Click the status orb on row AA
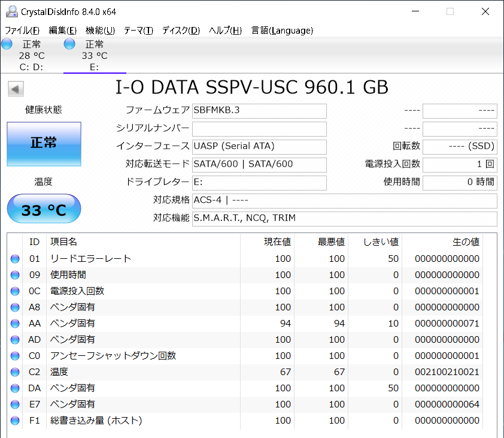The width and height of the screenshot is (504, 438). pos(15,324)
